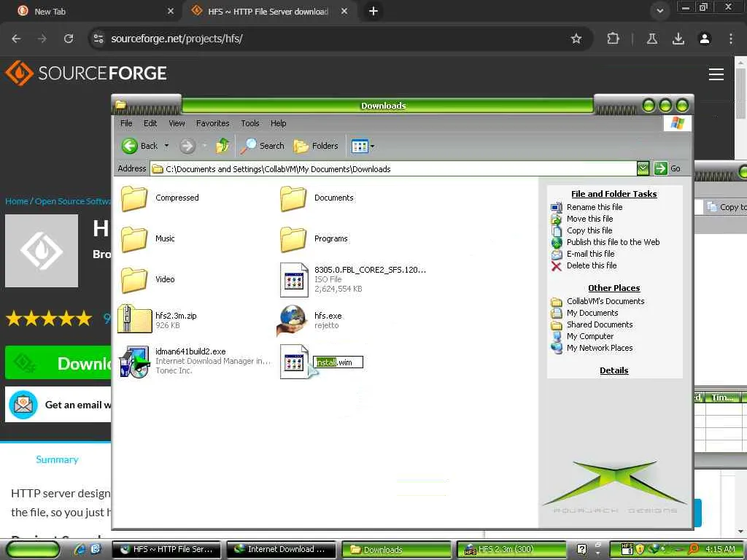
Task: Select the Documents folder icon
Action: (x=293, y=198)
